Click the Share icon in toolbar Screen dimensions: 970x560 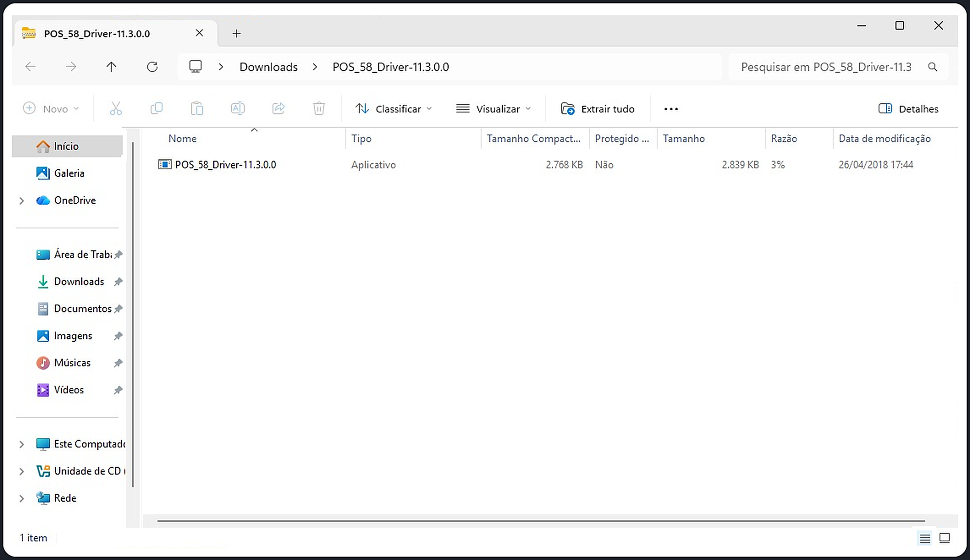pyautogui.click(x=278, y=109)
